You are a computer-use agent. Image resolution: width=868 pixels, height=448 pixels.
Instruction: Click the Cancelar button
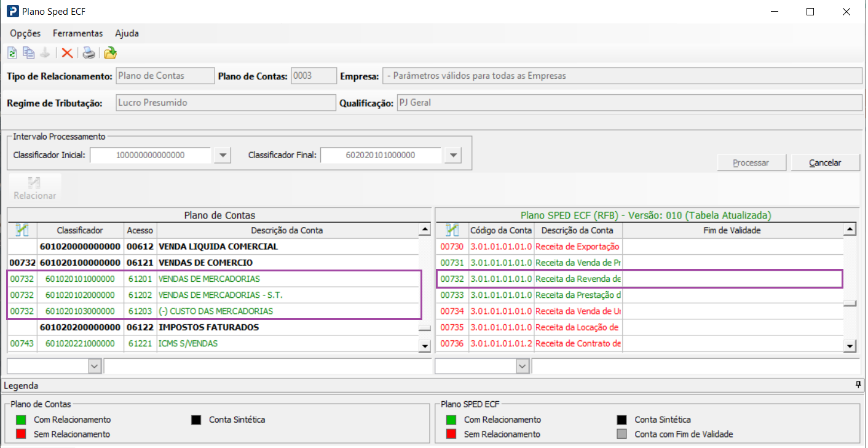(824, 163)
